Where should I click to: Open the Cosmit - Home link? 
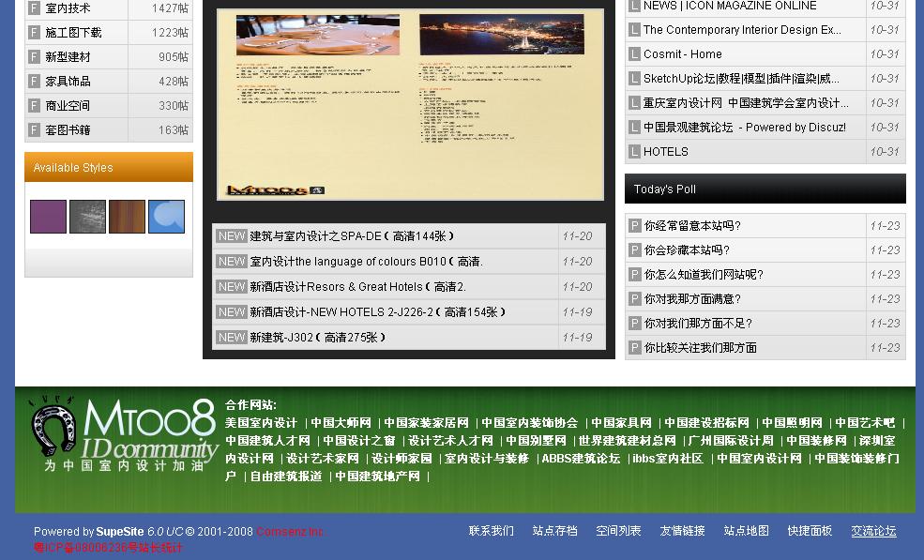coord(682,54)
